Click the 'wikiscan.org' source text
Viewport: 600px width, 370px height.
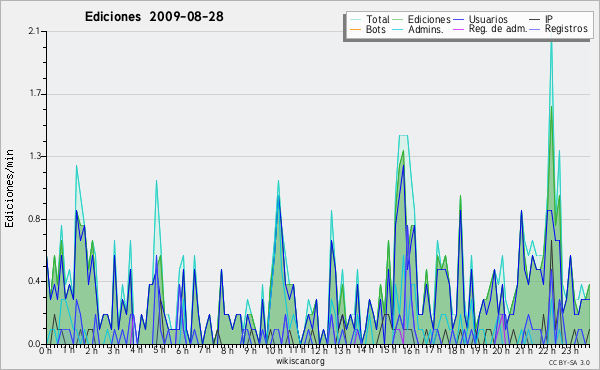pyautogui.click(x=300, y=361)
